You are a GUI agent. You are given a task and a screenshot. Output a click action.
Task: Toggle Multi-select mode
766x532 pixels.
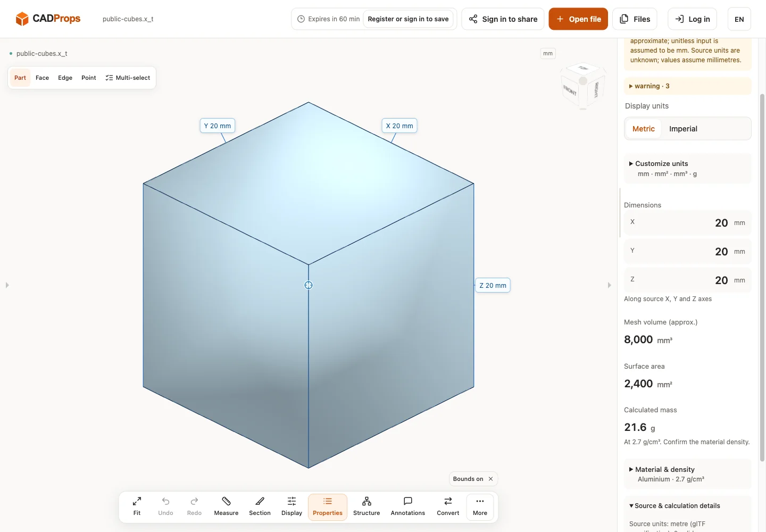tap(128, 78)
